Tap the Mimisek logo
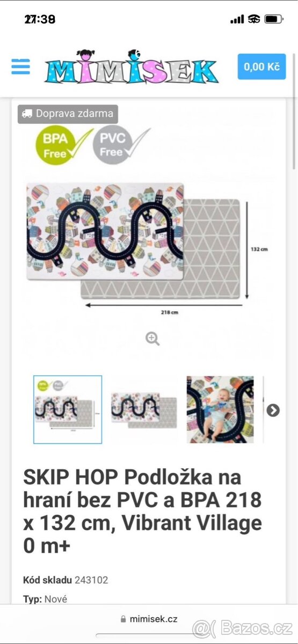The image size is (298, 644). [132, 67]
